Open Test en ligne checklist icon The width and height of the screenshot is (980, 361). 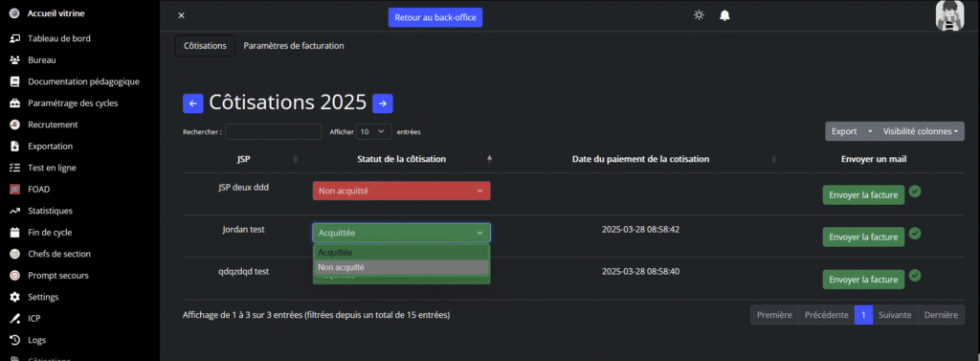tap(15, 168)
